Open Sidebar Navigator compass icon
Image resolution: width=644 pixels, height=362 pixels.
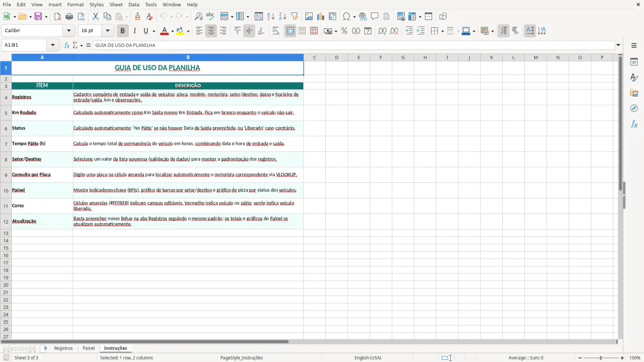pos(634,108)
